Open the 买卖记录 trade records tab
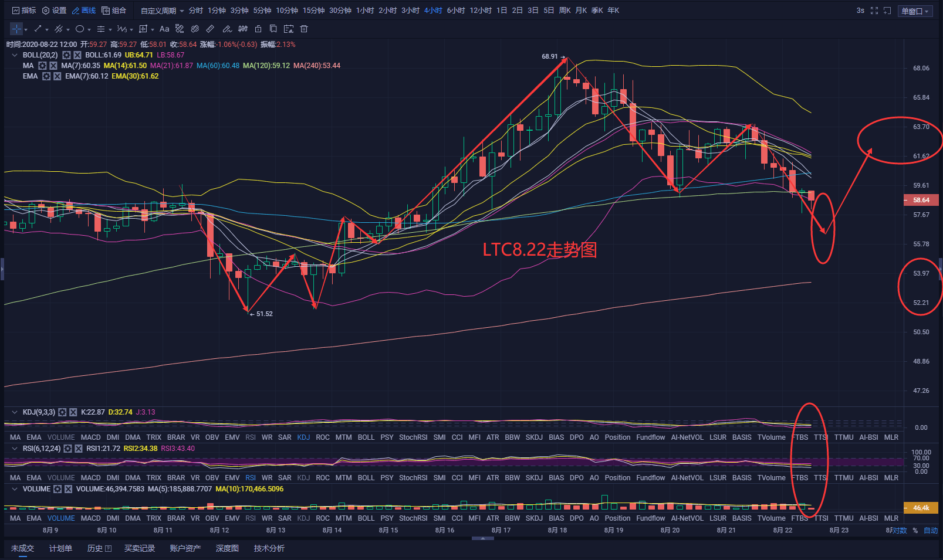The image size is (943, 560). [x=140, y=548]
